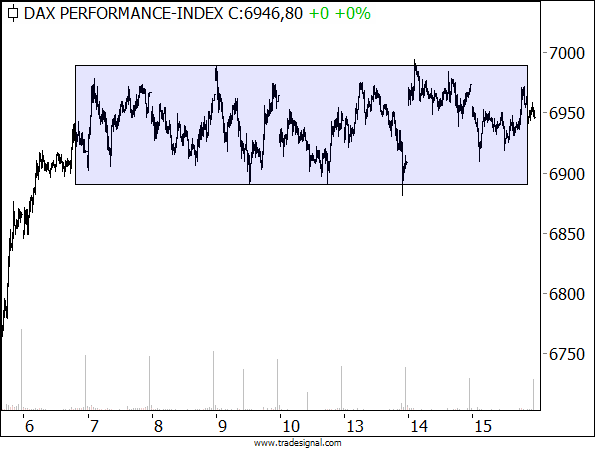Click the closing value C:6946,80

pyautogui.click(x=266, y=14)
